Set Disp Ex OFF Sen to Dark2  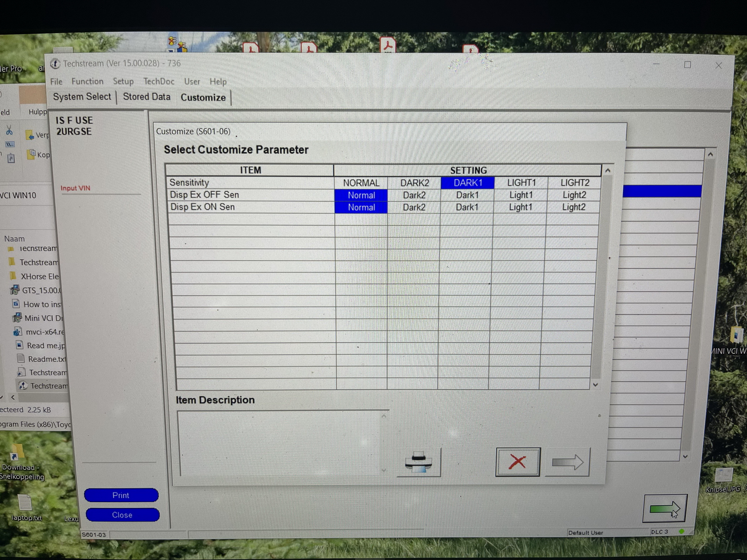pos(414,195)
